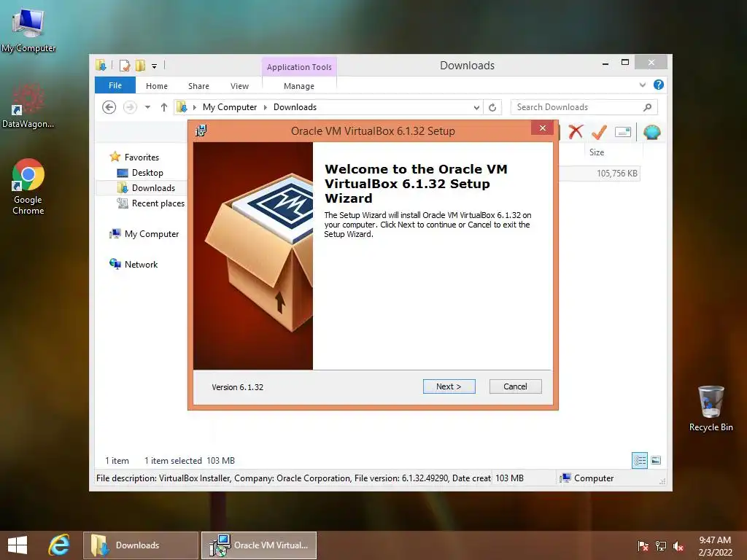Click the New folder quick access icon

(140, 66)
